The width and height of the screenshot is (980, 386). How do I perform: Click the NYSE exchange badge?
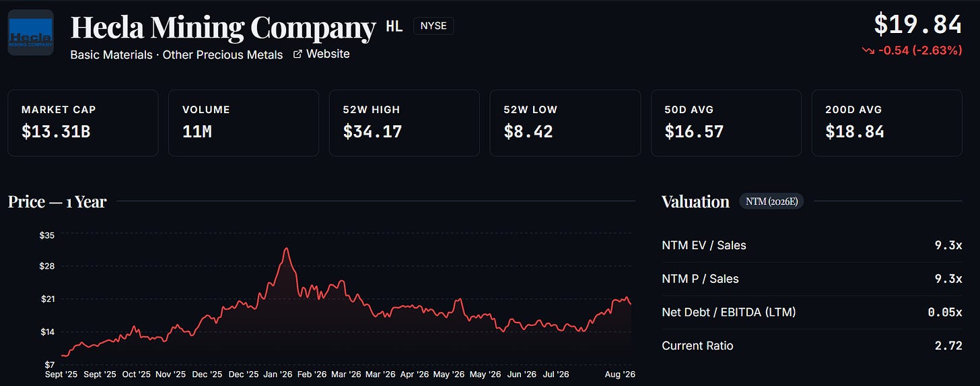click(433, 26)
